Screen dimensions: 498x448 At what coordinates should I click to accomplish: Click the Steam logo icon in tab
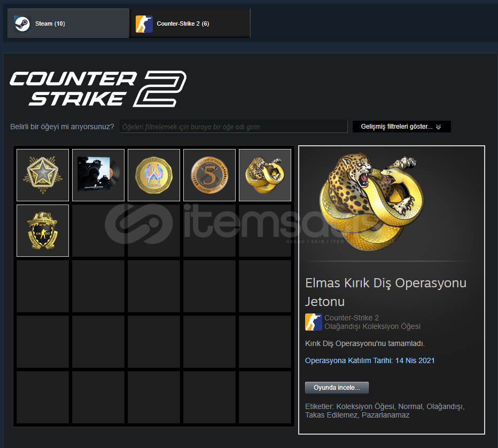coord(22,24)
